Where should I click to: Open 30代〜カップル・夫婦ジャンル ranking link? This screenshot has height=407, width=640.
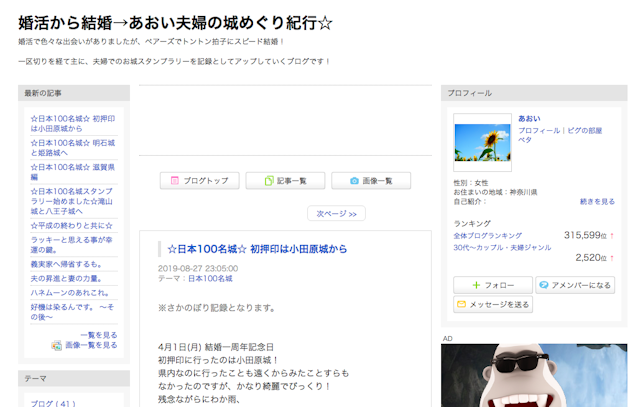tap(502, 246)
